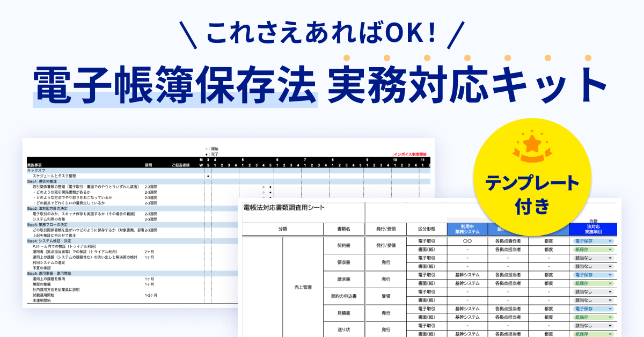This screenshot has width=644, height=337.
Task: Open 該当なし dropdown in 送り状 電子取引 row
Action: [592, 326]
